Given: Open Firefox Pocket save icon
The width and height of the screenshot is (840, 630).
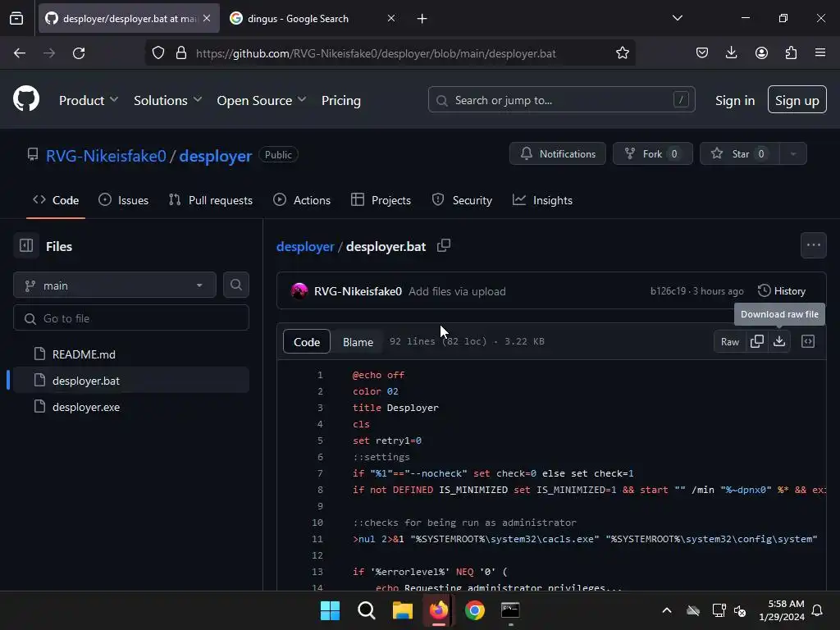Looking at the screenshot, I should [x=702, y=52].
